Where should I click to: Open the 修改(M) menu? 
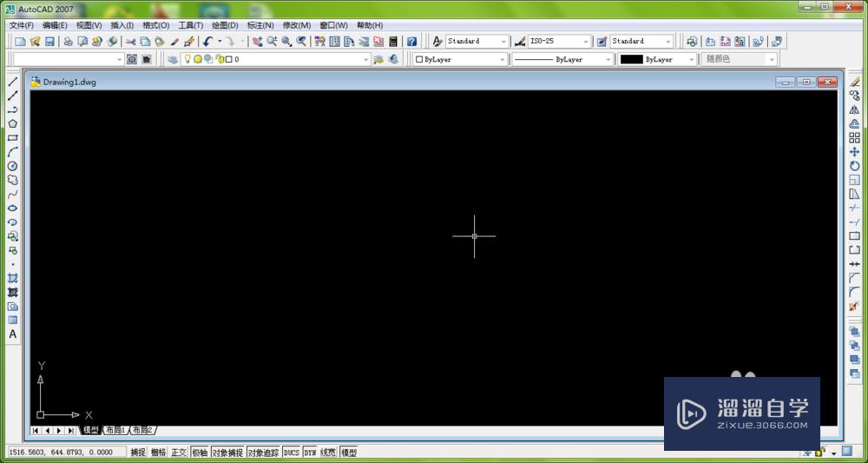(297, 25)
